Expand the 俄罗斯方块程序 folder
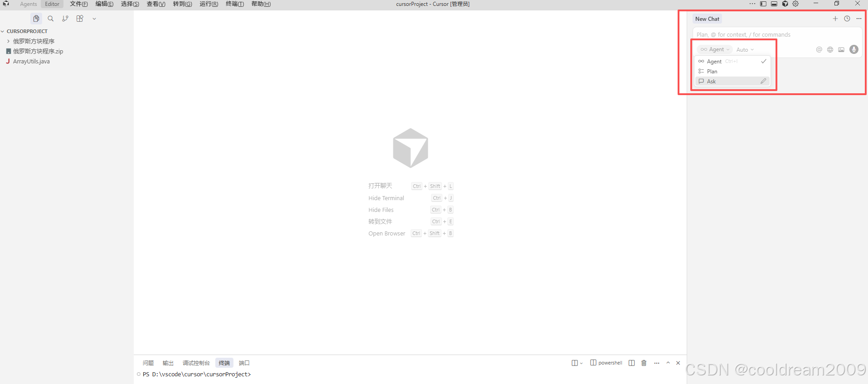Image resolution: width=868 pixels, height=384 pixels. click(34, 41)
